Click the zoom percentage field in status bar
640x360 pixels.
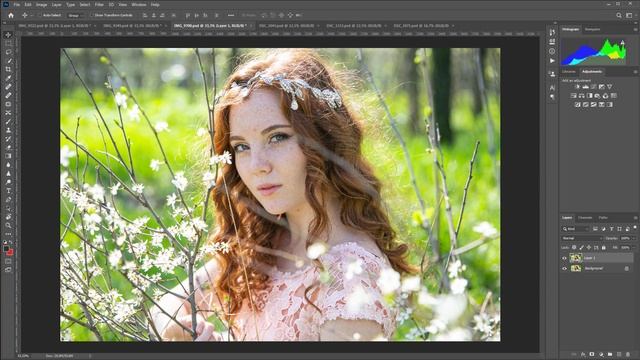tap(23, 356)
